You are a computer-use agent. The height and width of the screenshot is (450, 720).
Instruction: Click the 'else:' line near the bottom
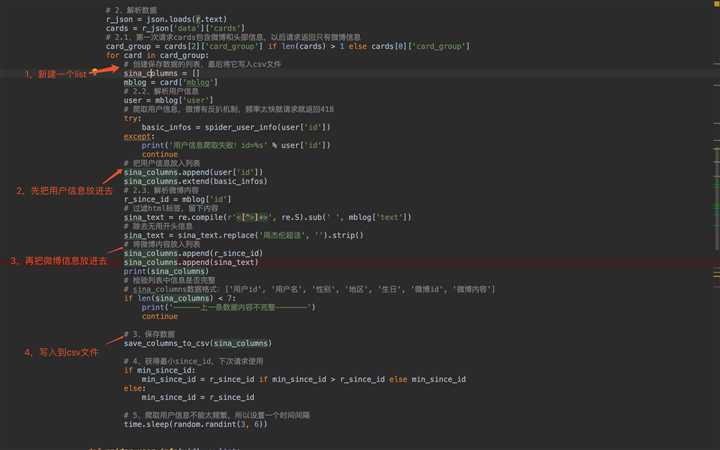point(135,388)
